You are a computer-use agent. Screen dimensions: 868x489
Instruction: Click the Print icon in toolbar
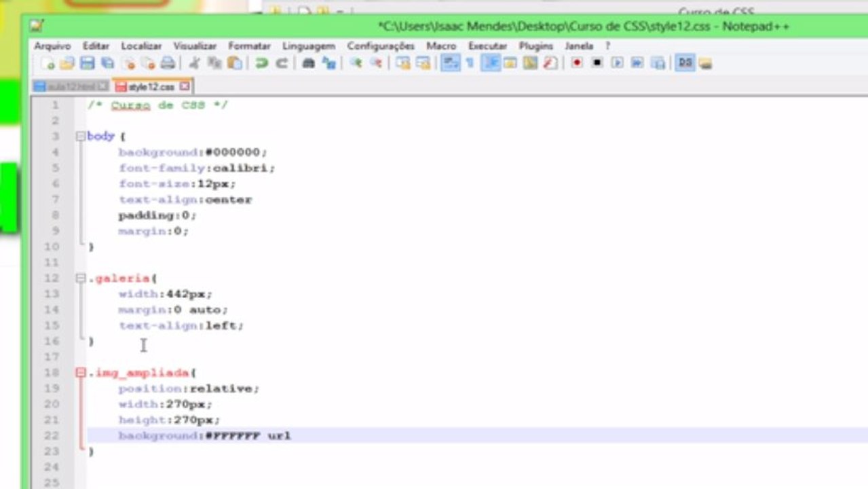click(x=168, y=63)
